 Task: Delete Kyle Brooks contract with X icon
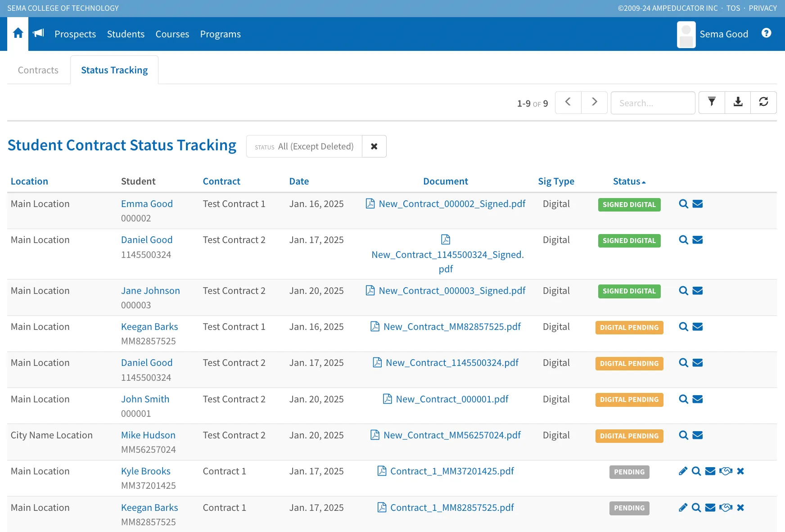point(740,471)
